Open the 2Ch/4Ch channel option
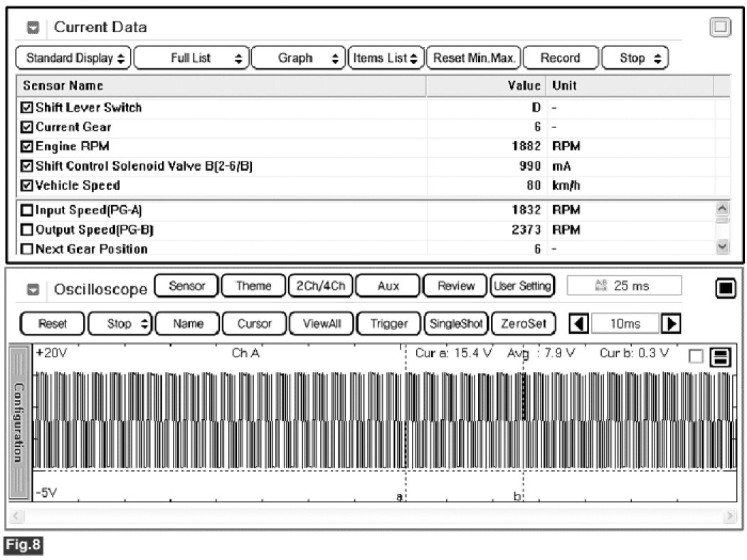Screen dimensions: 747x560 point(319,286)
